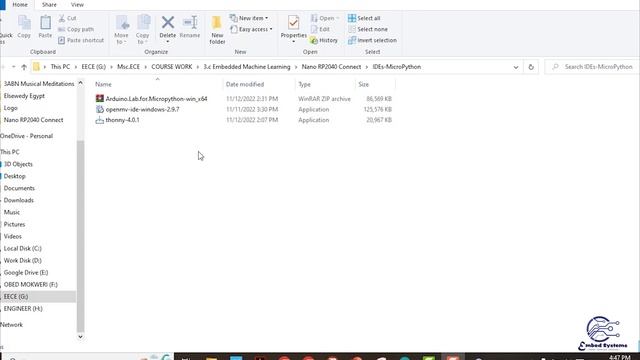Go up one folder level arrow
640x360 pixels.
(24, 67)
